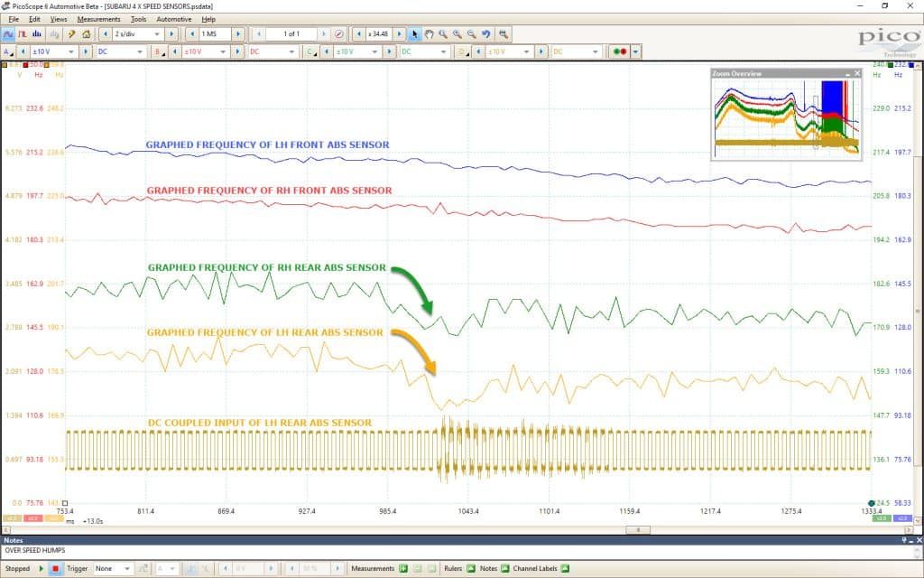Click the 1 of 1 buffer field
The width and height of the screenshot is (924, 578).
(x=291, y=34)
